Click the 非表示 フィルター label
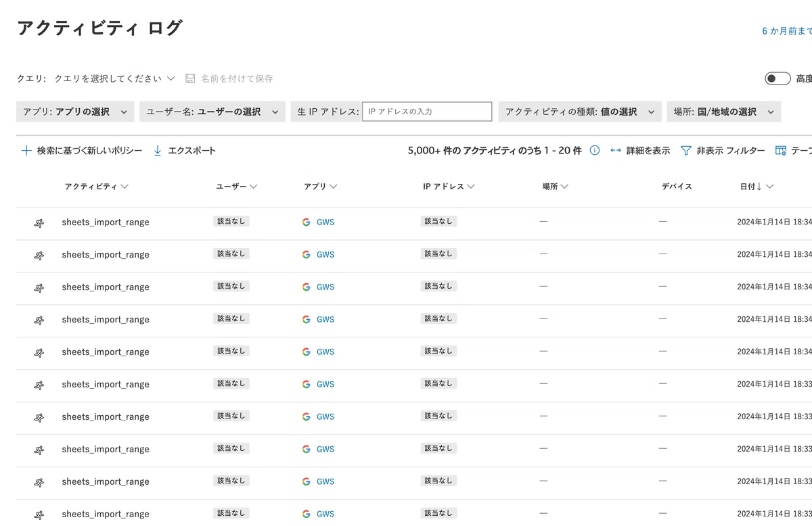 [x=731, y=151]
